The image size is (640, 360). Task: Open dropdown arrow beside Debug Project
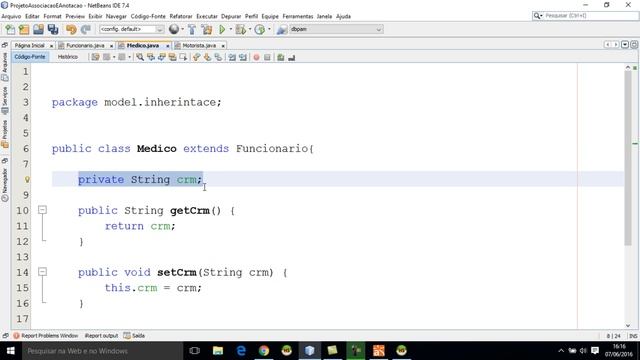[x=249, y=29]
